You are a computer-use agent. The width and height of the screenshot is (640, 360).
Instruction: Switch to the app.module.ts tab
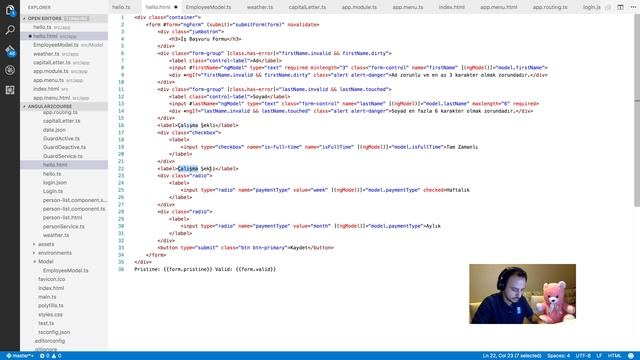pos(359,7)
